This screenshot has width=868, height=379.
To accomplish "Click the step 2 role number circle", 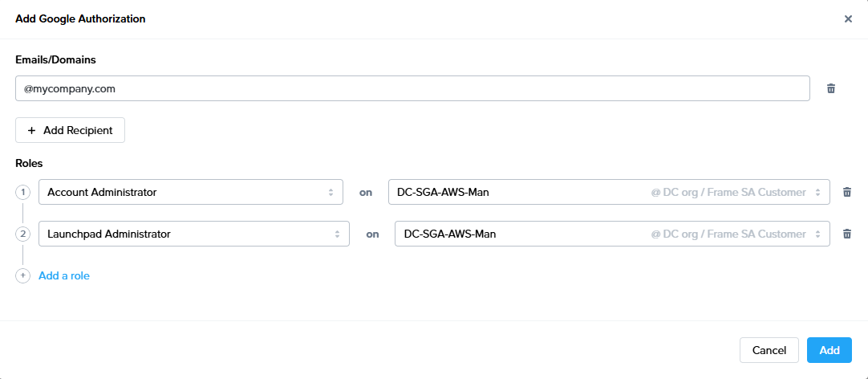I will point(22,234).
